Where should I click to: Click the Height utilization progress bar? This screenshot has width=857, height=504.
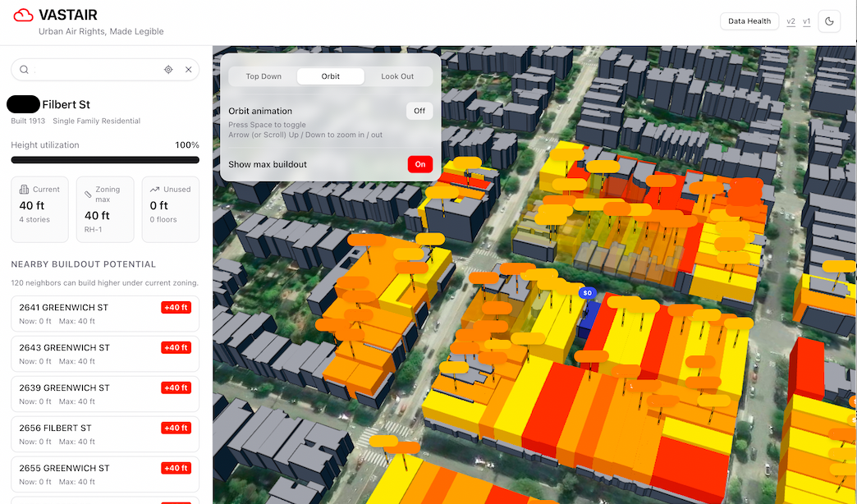coord(105,160)
